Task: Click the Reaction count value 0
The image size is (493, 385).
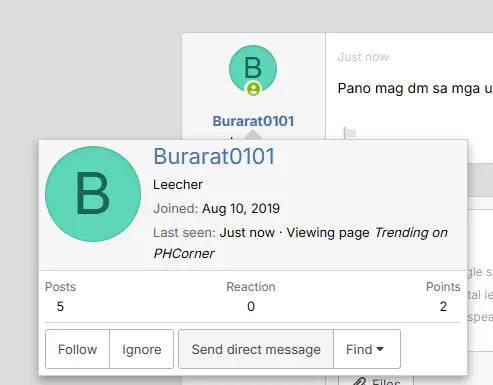Action: [251, 306]
